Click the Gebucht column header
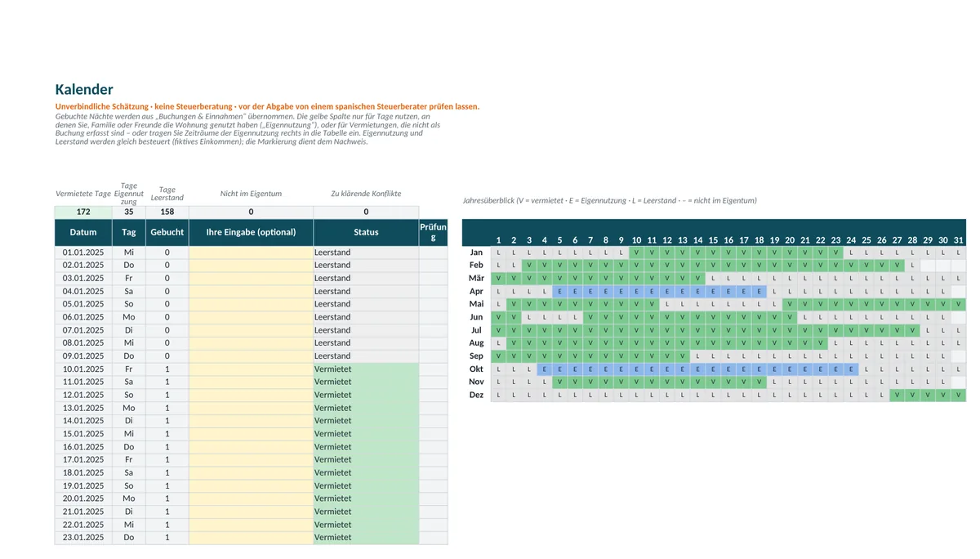The image size is (980, 559). coord(167,232)
